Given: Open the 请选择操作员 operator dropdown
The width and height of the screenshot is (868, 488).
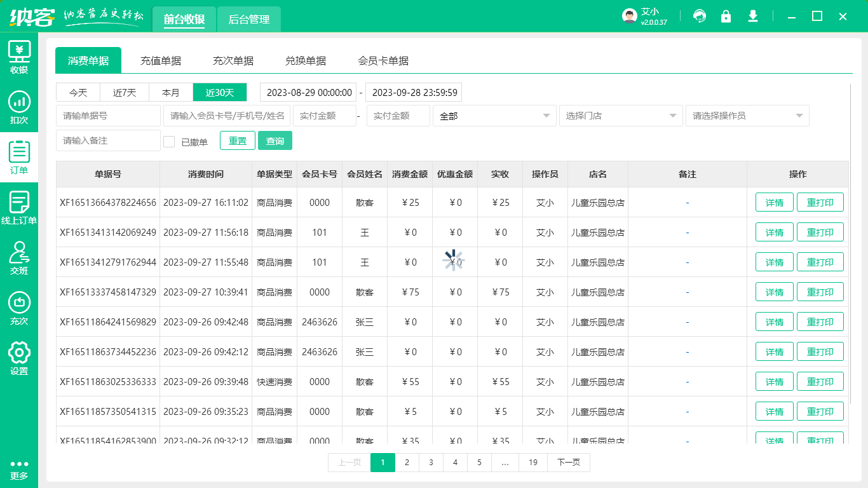Looking at the screenshot, I should (x=747, y=116).
